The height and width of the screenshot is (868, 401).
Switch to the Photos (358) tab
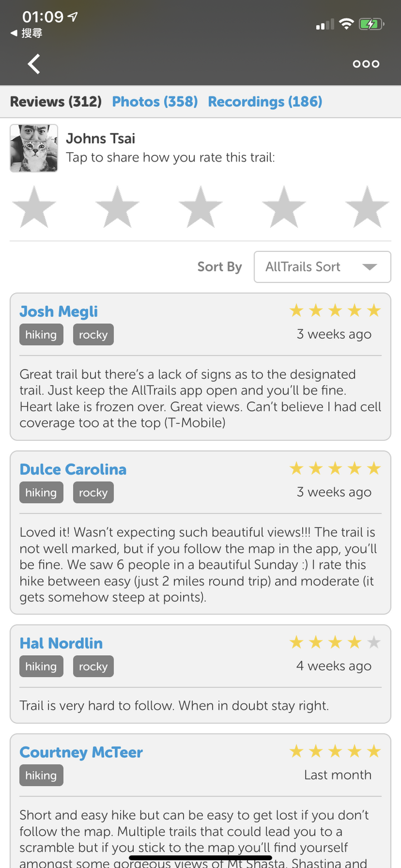(x=155, y=101)
